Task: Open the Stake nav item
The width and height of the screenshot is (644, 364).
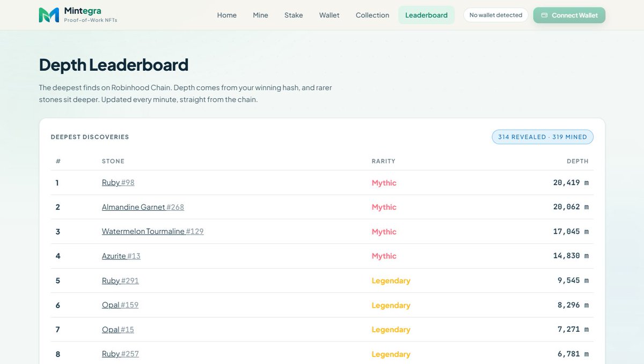Action: click(294, 15)
